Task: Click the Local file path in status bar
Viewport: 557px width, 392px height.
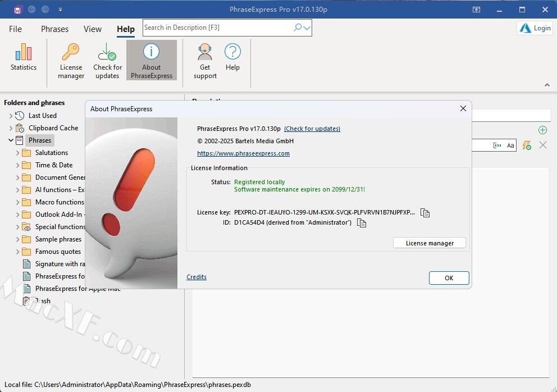Action: click(x=127, y=385)
